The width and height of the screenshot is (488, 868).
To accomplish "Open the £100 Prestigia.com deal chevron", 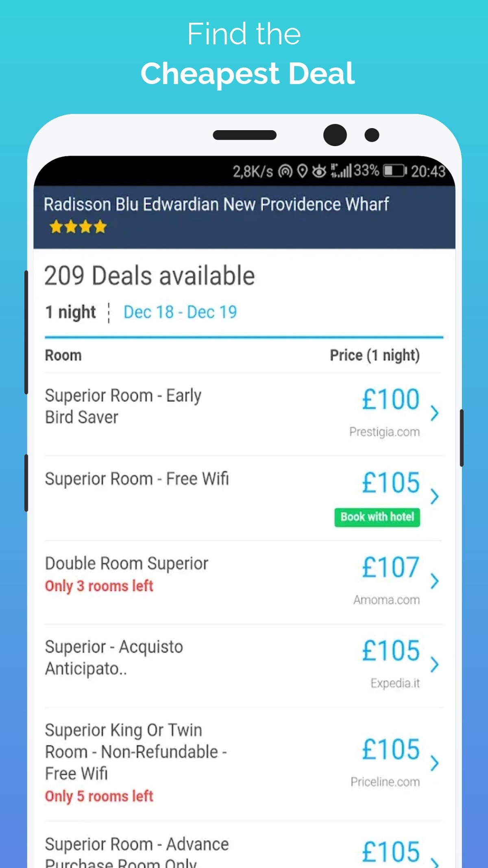I will coord(435,413).
